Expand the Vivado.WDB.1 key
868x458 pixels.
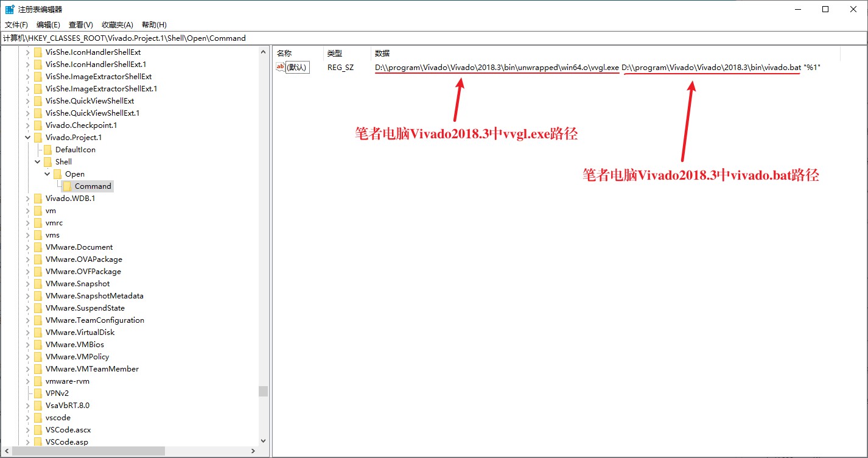coord(27,199)
